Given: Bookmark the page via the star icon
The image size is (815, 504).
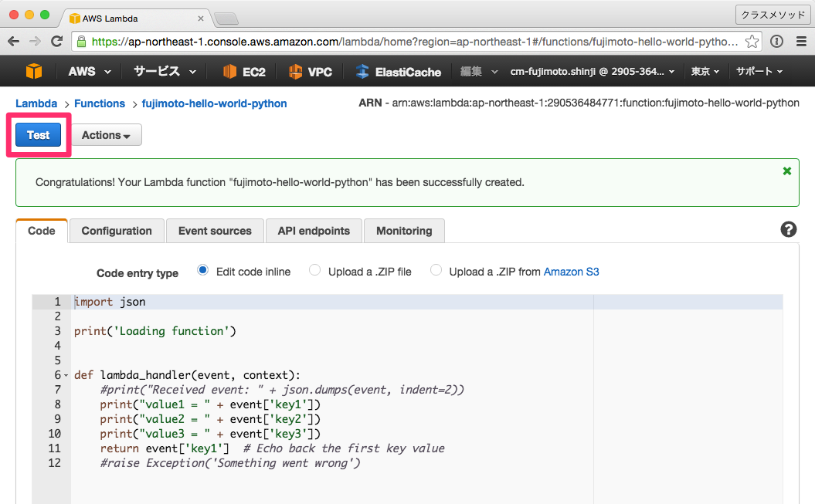Looking at the screenshot, I should [752, 41].
